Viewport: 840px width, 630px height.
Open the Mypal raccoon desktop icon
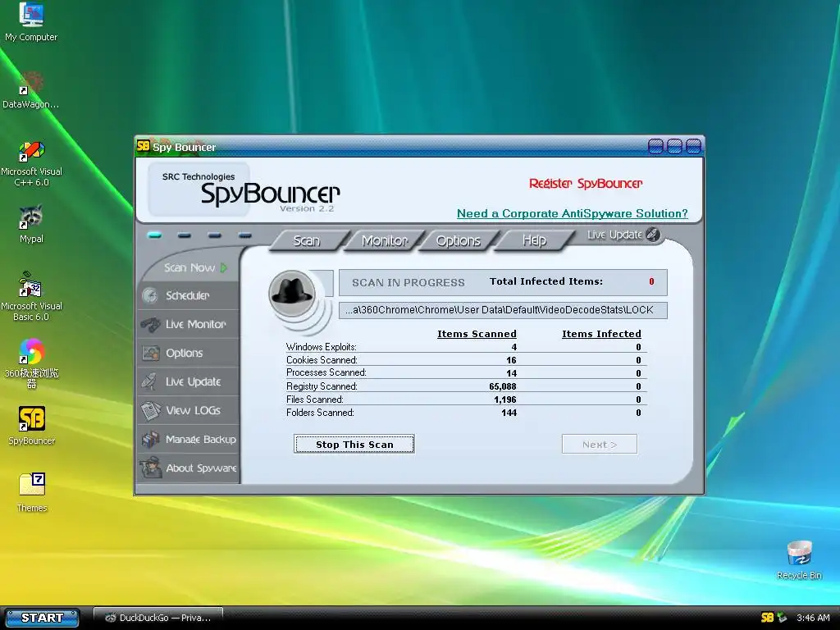[x=31, y=223]
